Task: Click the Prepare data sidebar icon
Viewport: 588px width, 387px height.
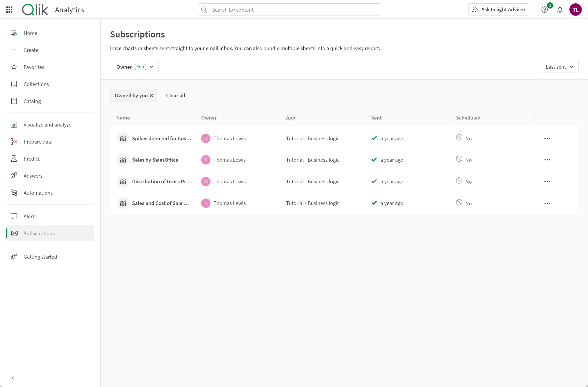Action: pyautogui.click(x=14, y=141)
